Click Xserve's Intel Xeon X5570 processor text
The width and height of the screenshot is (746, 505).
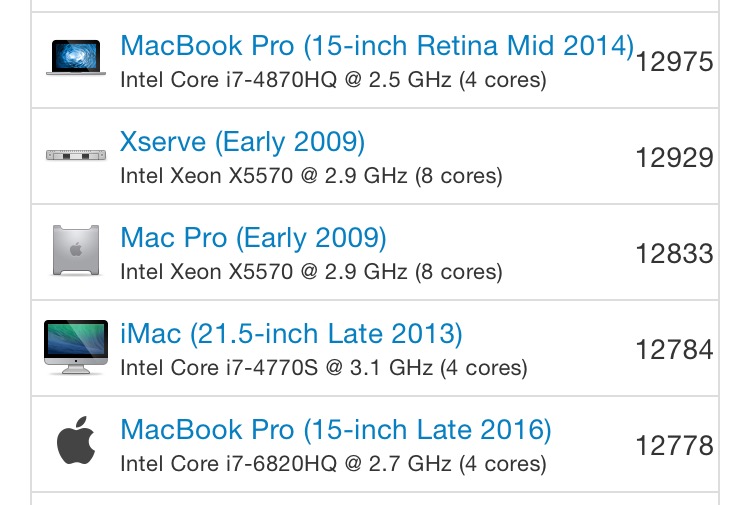312,176
